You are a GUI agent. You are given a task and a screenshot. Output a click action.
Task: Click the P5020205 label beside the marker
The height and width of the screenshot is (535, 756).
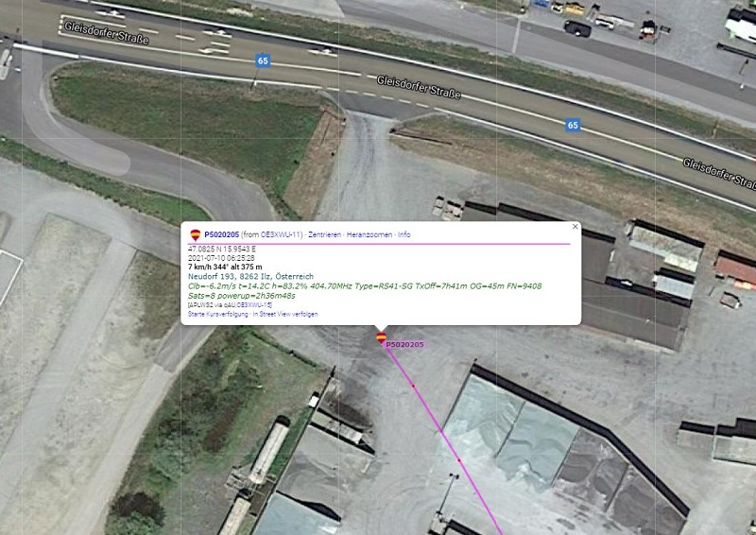point(404,344)
